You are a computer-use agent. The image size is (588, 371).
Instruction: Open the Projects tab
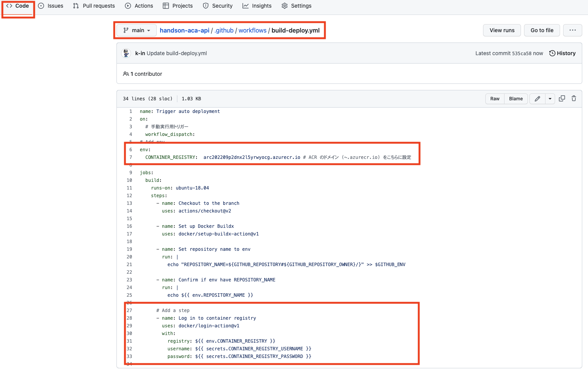(x=178, y=6)
